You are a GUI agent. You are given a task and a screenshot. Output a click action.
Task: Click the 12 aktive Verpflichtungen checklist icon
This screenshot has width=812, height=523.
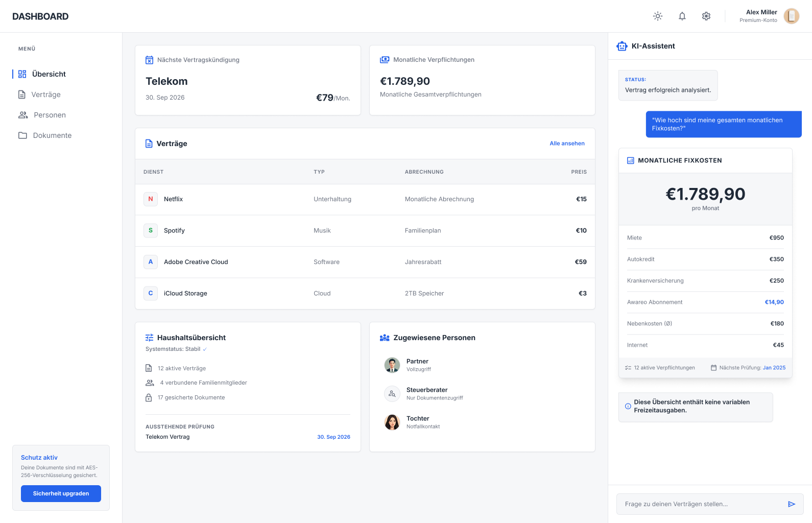pyautogui.click(x=628, y=368)
